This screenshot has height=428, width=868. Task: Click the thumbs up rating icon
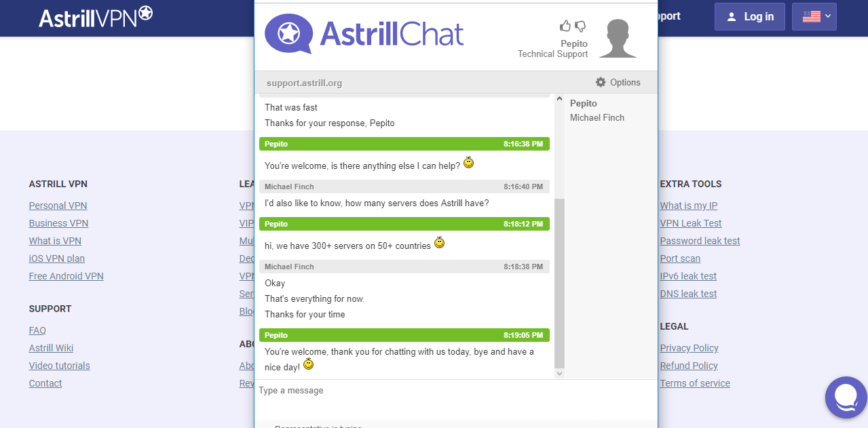(565, 26)
